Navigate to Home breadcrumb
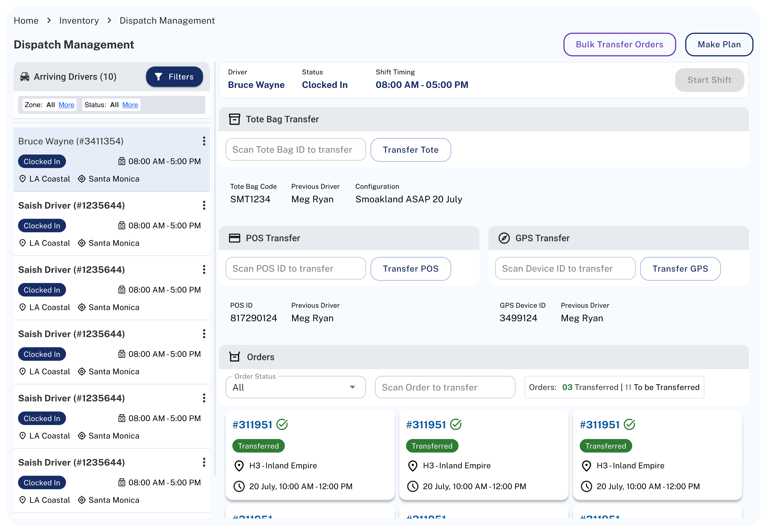767x532 pixels. click(26, 21)
